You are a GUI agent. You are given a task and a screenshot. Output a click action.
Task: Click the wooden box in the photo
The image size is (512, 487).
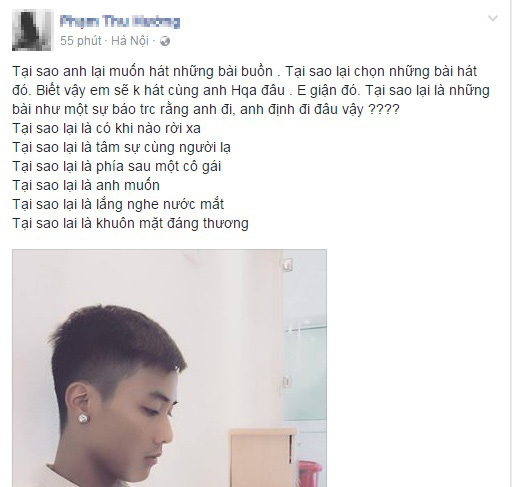tap(263, 458)
